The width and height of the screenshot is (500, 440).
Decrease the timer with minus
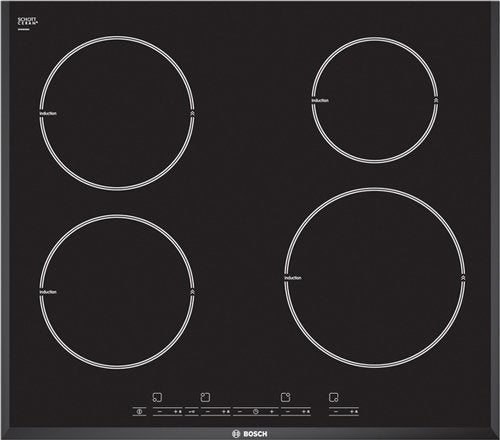point(239,412)
